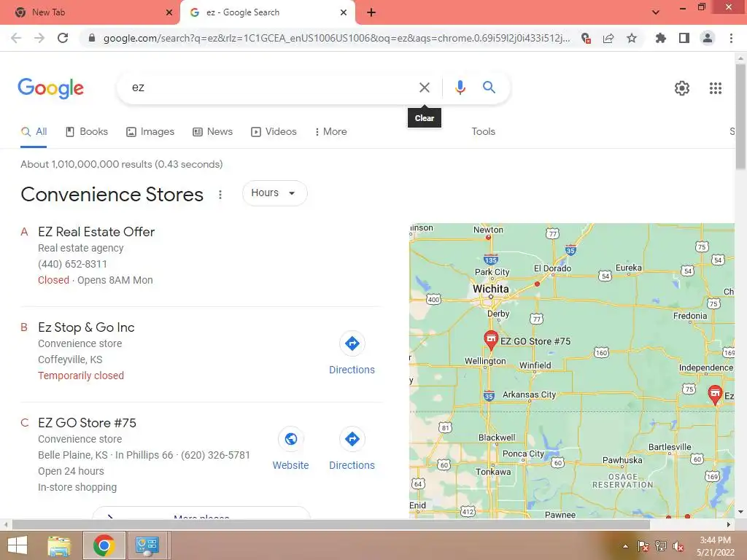
Task: Start voice search with the microphone
Action: click(460, 87)
